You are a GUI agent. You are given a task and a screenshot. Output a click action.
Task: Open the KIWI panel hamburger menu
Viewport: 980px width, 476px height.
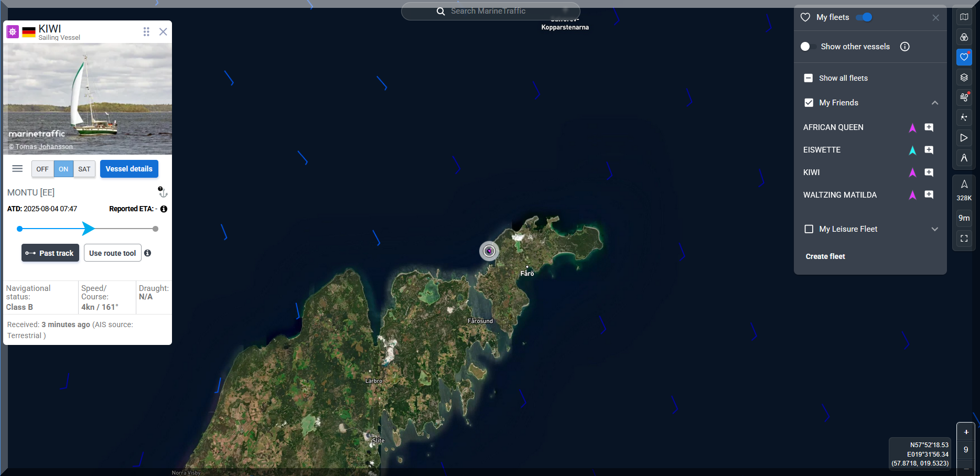pyautogui.click(x=17, y=169)
